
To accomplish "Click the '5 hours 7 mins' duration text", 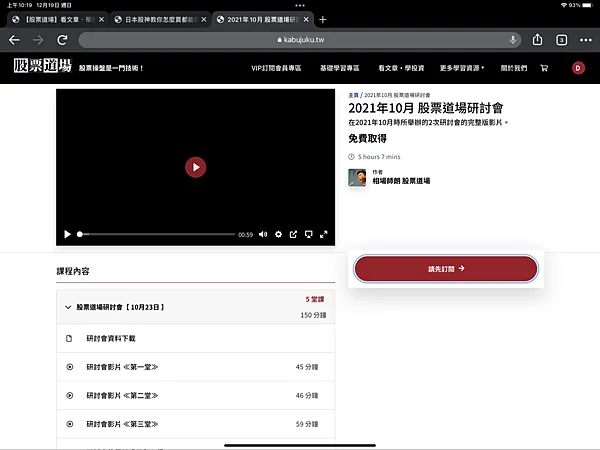I will click(x=379, y=157).
